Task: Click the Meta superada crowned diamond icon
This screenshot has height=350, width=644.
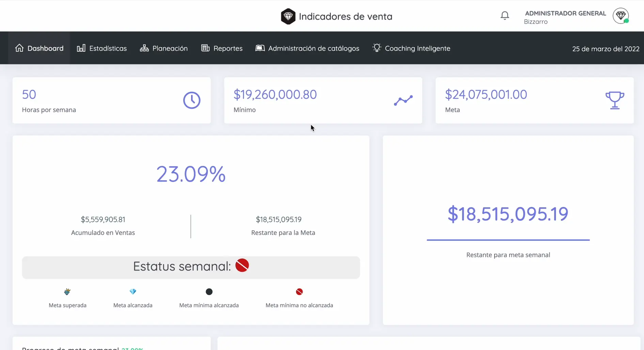Action: [x=67, y=292]
